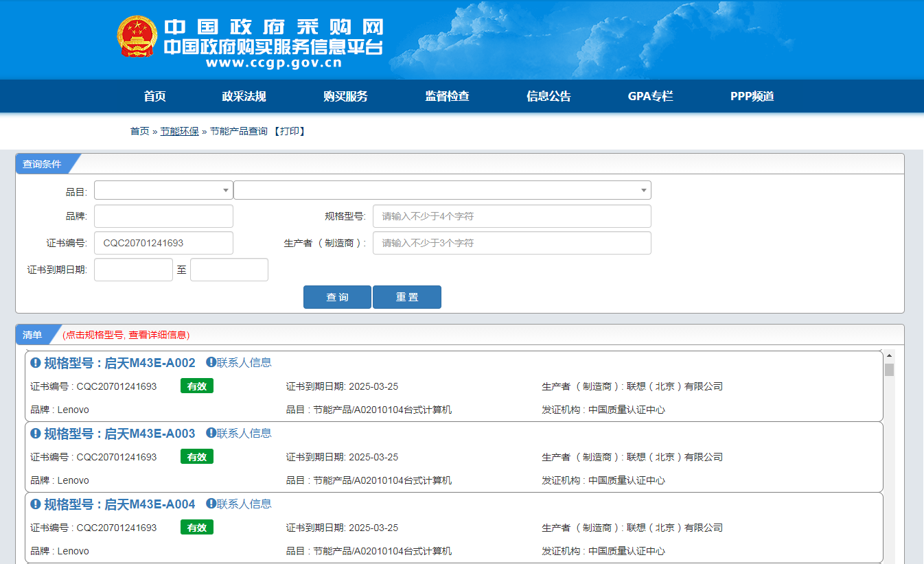Click the 有效 badge in M43E-A003 card
This screenshot has width=924, height=564.
coord(197,457)
